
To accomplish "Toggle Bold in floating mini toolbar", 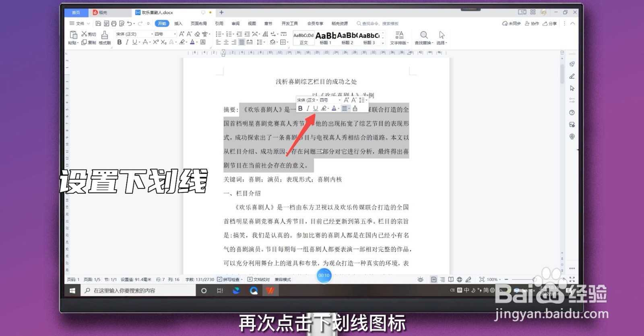I will (300, 108).
